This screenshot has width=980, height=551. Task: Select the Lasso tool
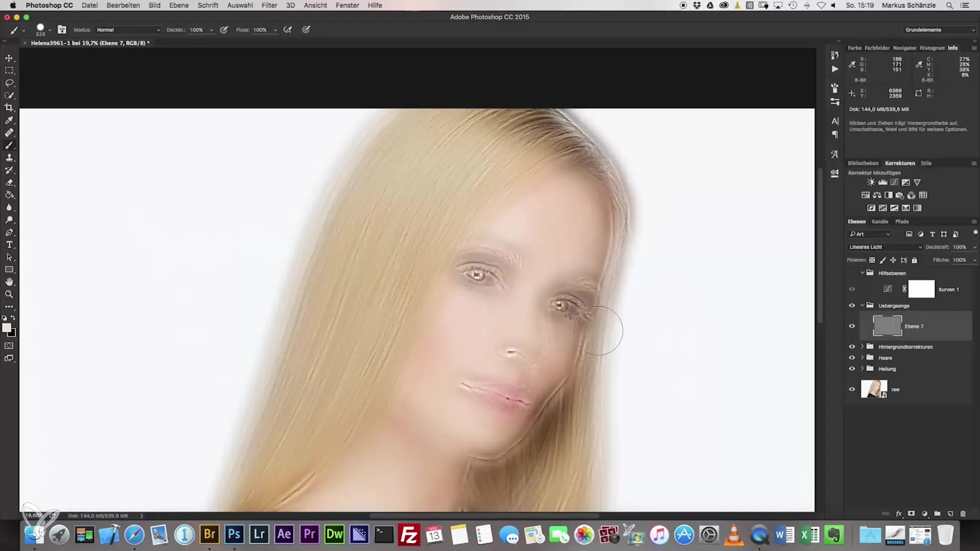pyautogui.click(x=9, y=83)
